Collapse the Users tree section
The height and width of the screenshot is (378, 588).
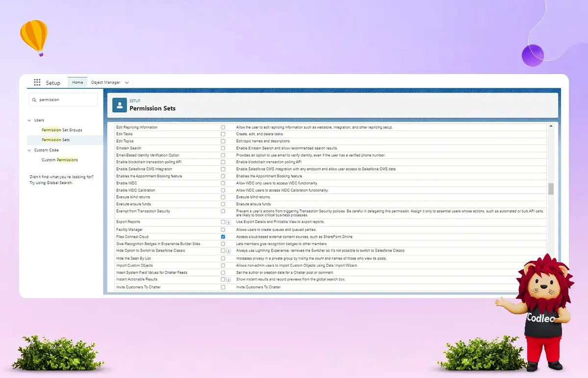(29, 120)
